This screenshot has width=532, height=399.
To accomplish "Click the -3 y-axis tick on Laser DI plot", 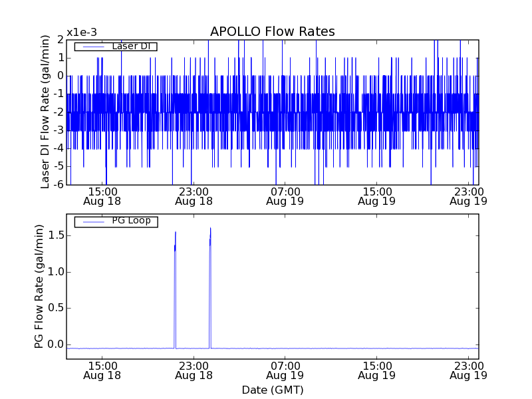I will [59, 130].
